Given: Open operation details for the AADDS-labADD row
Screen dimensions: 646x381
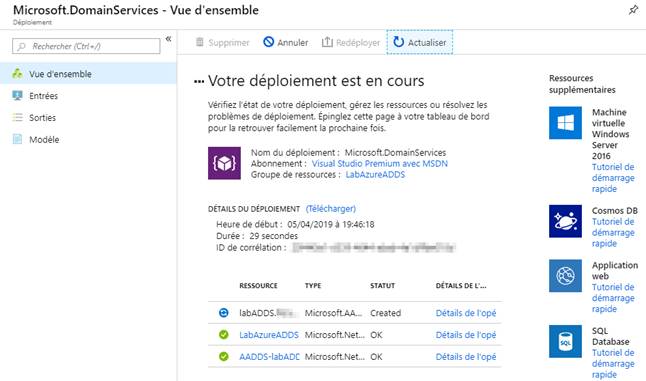Looking at the screenshot, I should tap(466, 357).
